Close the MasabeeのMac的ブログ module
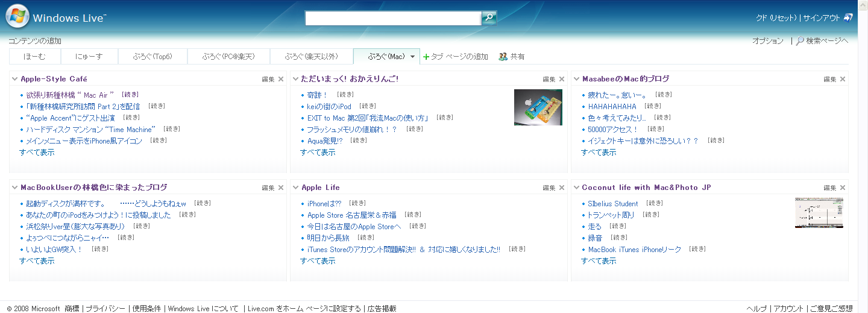This screenshot has width=868, height=313. pos(843,79)
